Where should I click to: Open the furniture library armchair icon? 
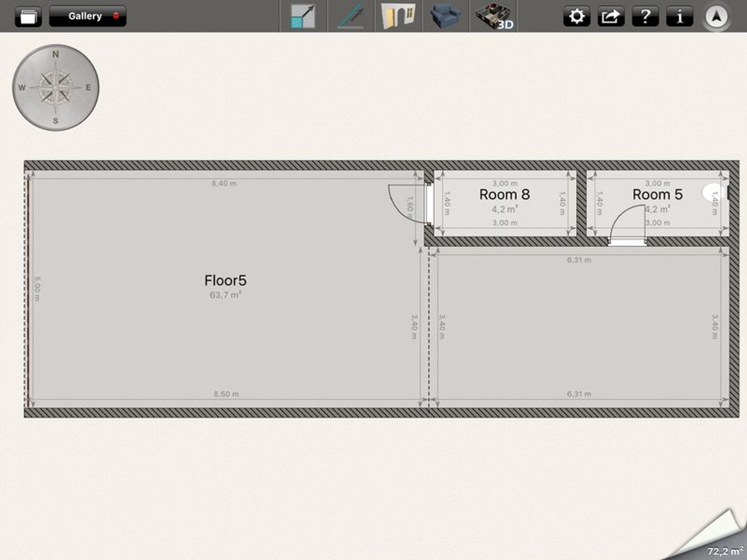pyautogui.click(x=446, y=16)
